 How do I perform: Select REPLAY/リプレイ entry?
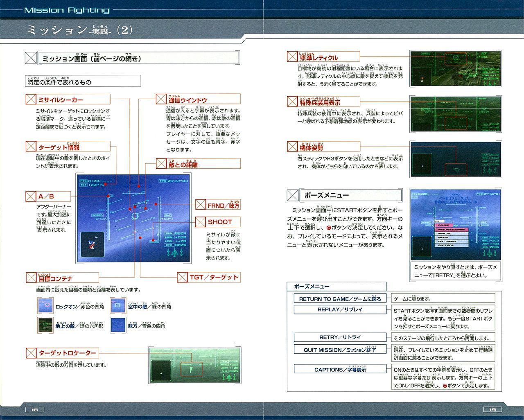[340, 309]
